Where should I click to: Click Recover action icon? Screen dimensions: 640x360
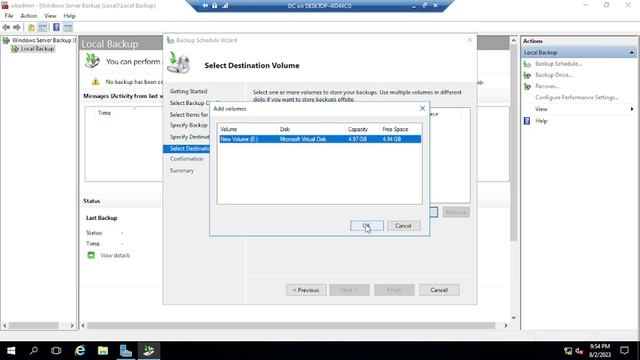coord(527,86)
